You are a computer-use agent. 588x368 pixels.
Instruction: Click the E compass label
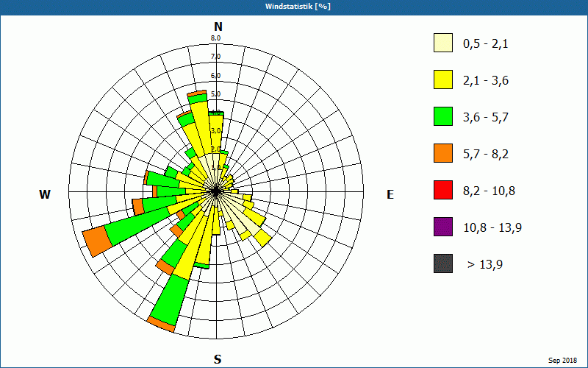point(390,194)
